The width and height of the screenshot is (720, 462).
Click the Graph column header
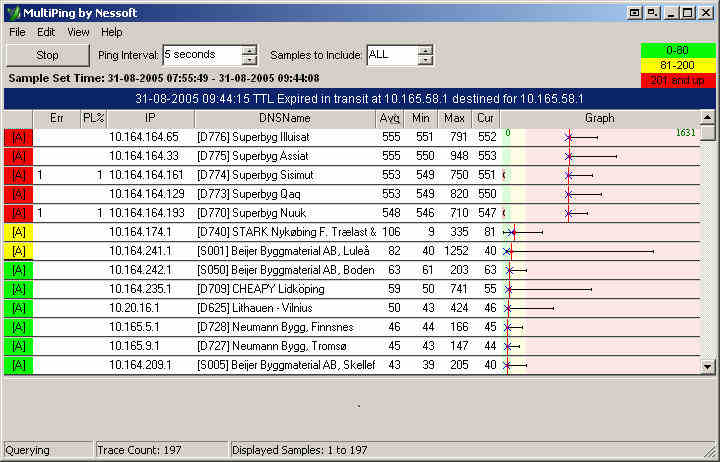(600, 118)
